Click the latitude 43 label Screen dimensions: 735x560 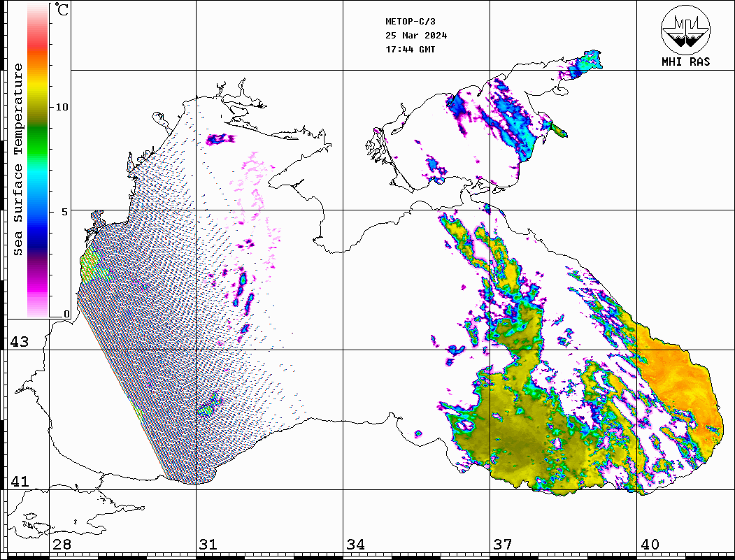tap(18, 342)
